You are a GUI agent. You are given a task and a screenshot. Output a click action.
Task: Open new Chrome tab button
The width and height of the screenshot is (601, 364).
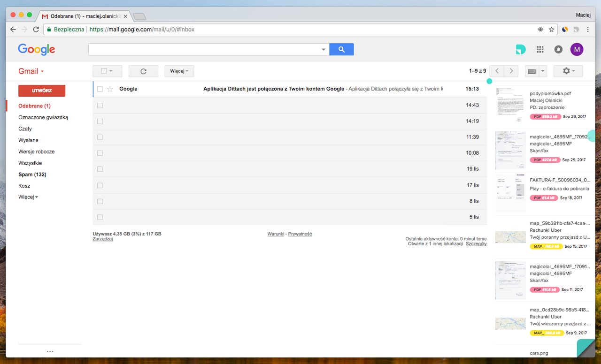click(139, 17)
